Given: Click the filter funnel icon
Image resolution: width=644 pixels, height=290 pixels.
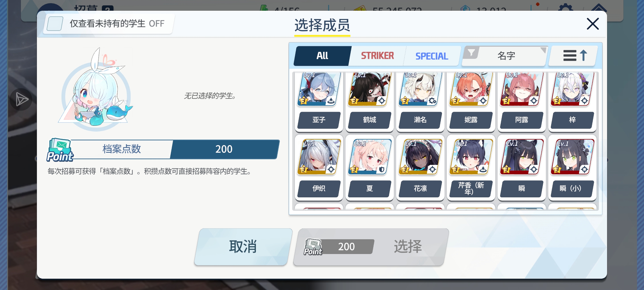Looking at the screenshot, I should pos(471,52).
